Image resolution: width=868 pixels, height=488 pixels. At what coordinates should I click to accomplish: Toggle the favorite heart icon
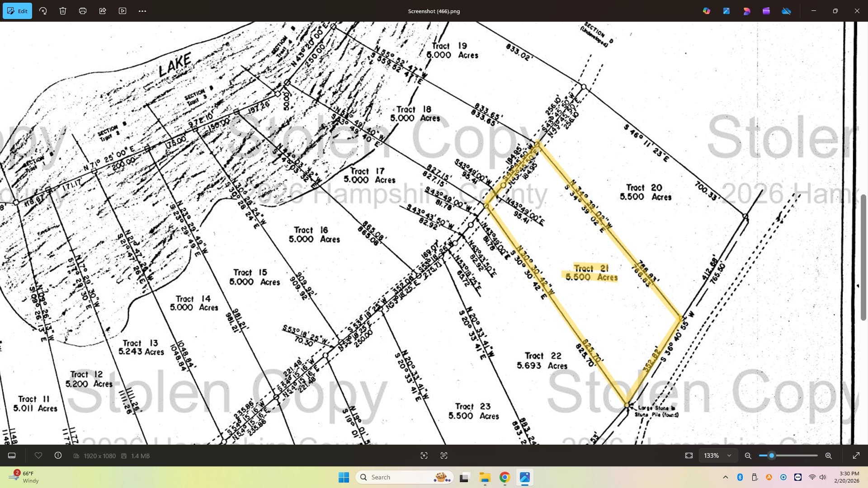[38, 455]
